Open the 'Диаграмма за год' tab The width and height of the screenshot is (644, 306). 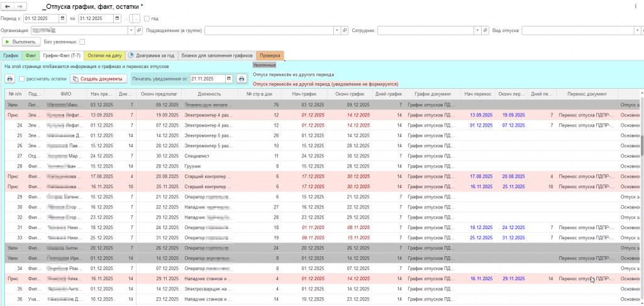click(152, 55)
